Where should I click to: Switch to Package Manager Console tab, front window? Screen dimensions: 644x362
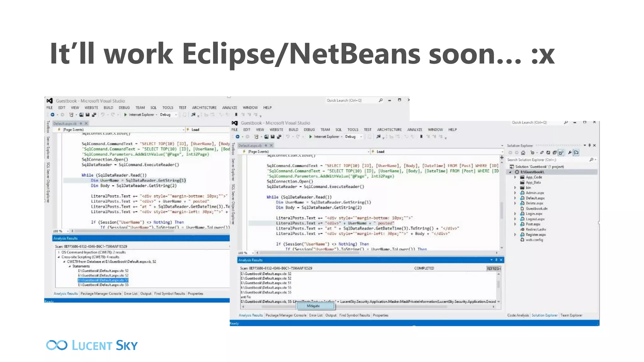point(286,315)
